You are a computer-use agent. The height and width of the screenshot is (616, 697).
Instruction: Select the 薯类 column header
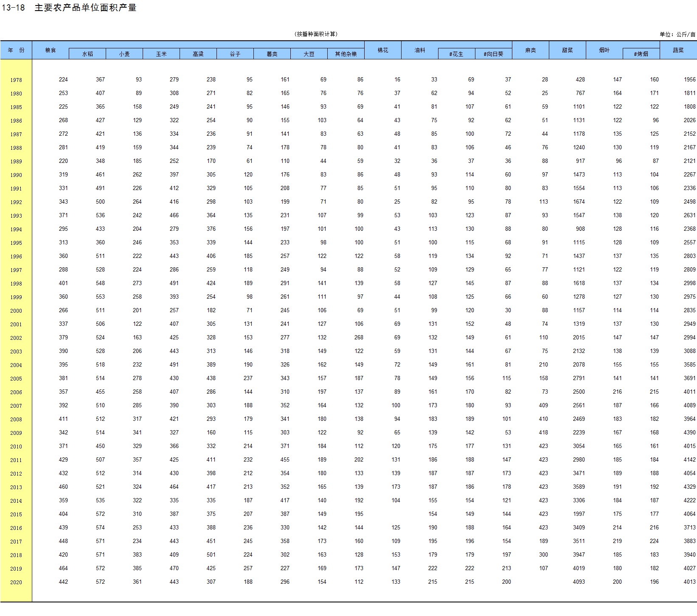pyautogui.click(x=272, y=54)
